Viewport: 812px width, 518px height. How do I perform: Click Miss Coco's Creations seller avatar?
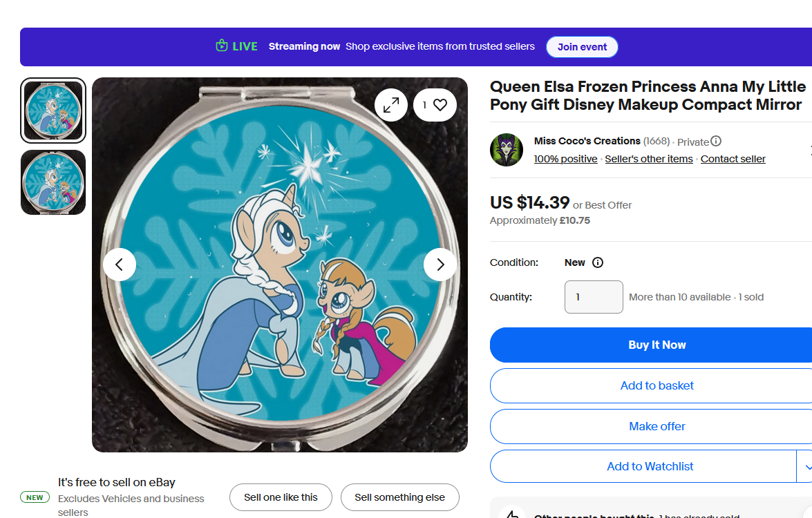(x=507, y=150)
